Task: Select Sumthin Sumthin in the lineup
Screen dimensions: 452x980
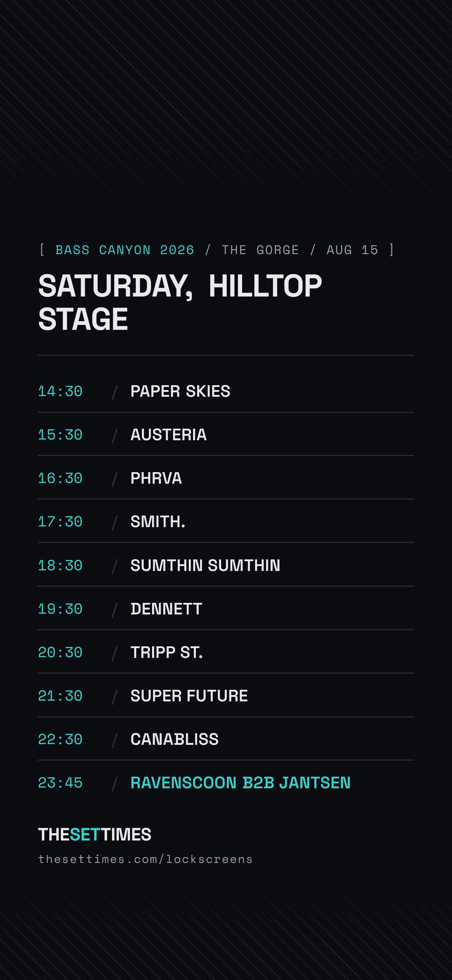Action: pos(205,565)
